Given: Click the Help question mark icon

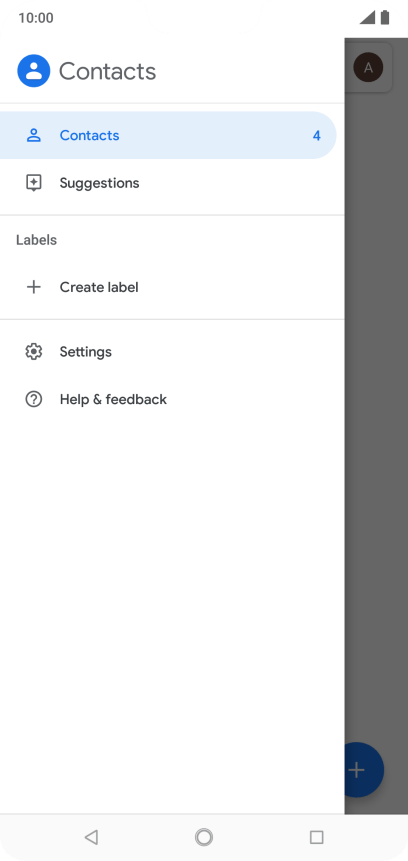Looking at the screenshot, I should point(33,399).
